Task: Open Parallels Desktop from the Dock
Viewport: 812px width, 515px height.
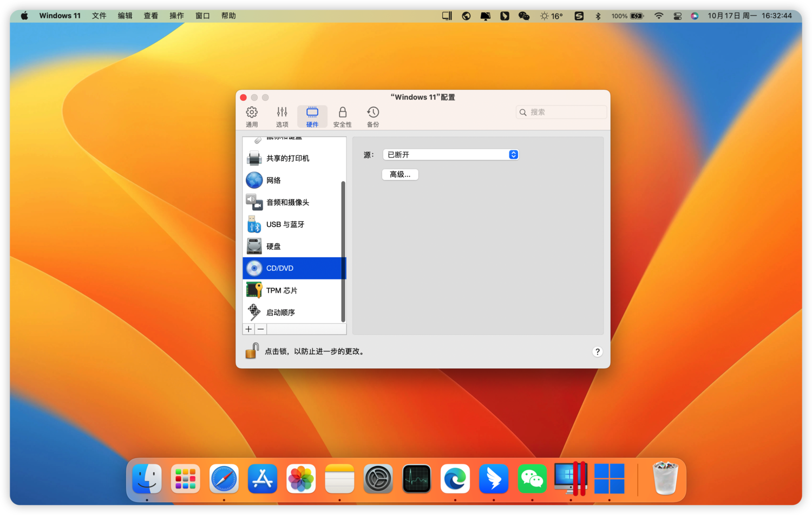Action: coord(571,479)
